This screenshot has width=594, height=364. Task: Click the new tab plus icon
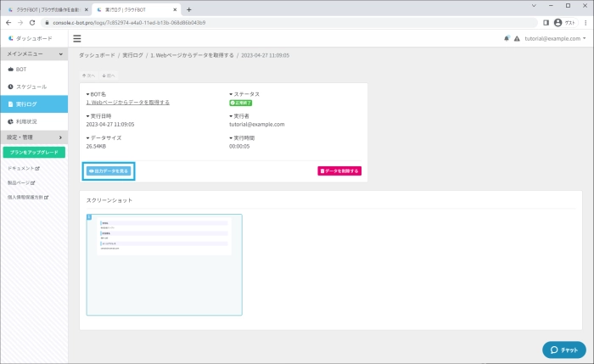click(188, 9)
